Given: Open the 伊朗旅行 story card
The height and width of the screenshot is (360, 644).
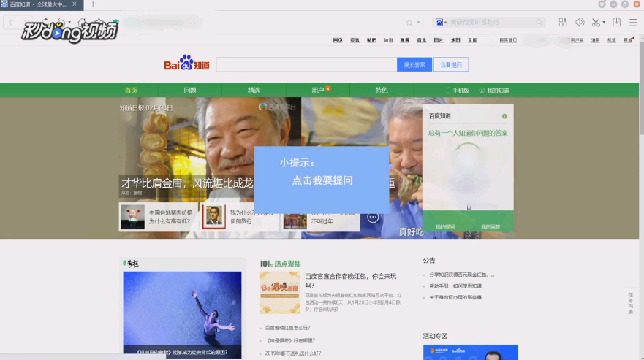Looking at the screenshot, I should point(240,217).
